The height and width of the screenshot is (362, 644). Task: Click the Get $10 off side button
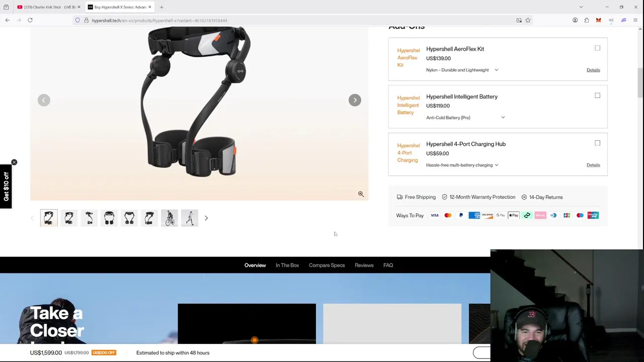[x=6, y=187]
